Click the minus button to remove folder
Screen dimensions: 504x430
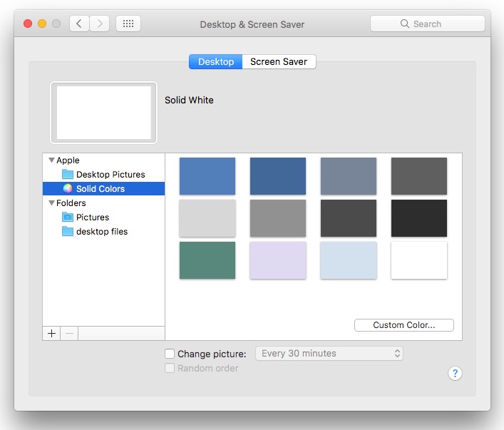[x=69, y=333]
